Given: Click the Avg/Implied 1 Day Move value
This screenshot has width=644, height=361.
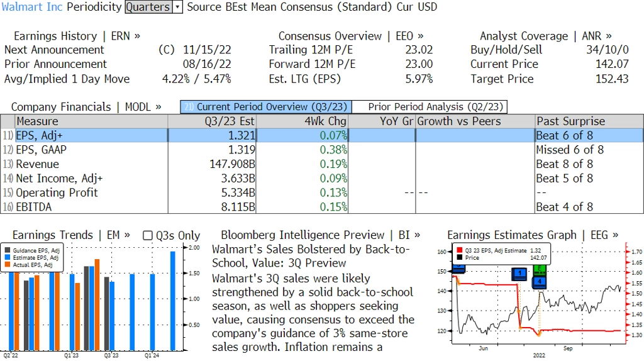Looking at the screenshot, I should [197, 79].
